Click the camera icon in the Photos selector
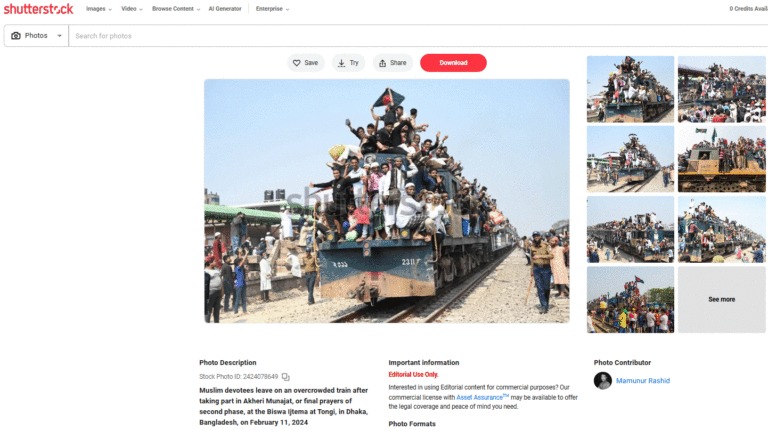This screenshot has height=430, width=768. tap(16, 36)
